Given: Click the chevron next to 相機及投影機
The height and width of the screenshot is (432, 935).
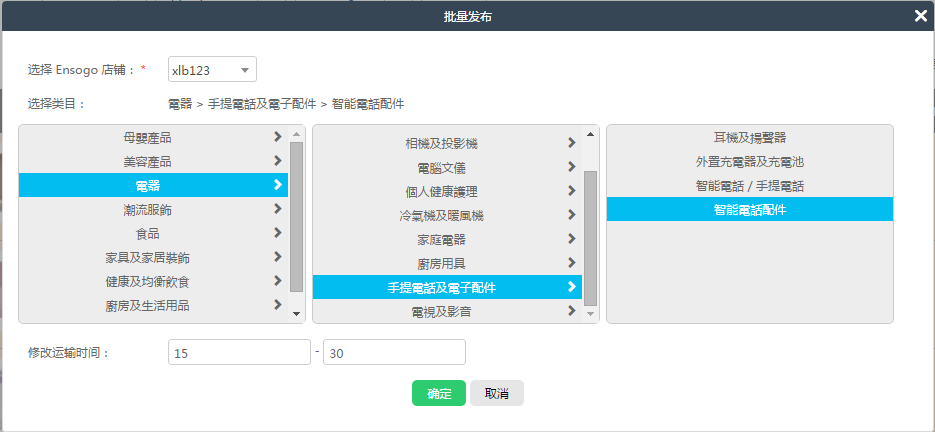Looking at the screenshot, I should [571, 143].
